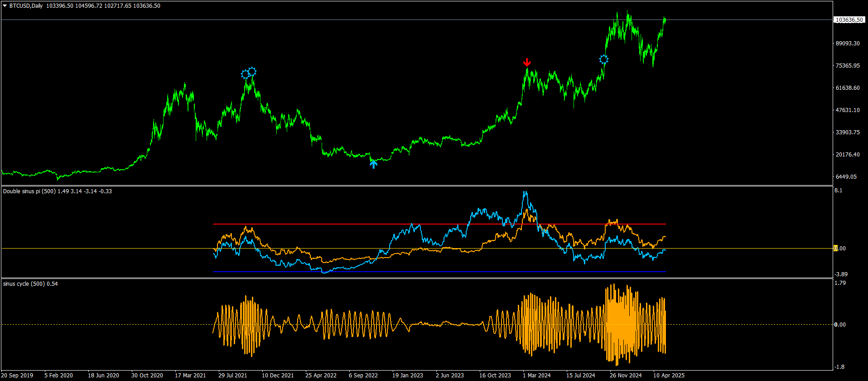Click the 5 Feb 2020 date label
The height and width of the screenshot is (381, 868).
(58, 376)
